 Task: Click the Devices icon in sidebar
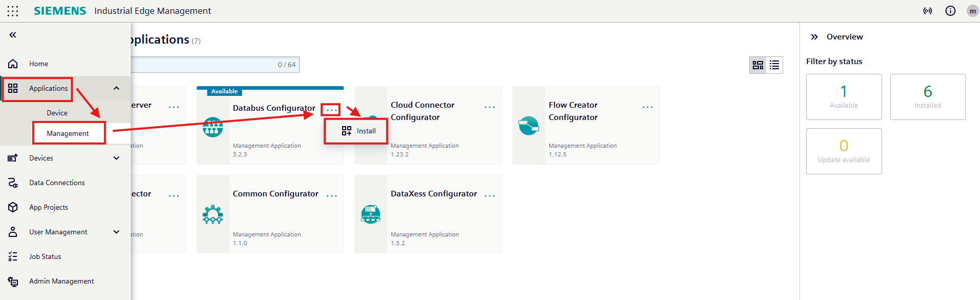pyautogui.click(x=13, y=158)
